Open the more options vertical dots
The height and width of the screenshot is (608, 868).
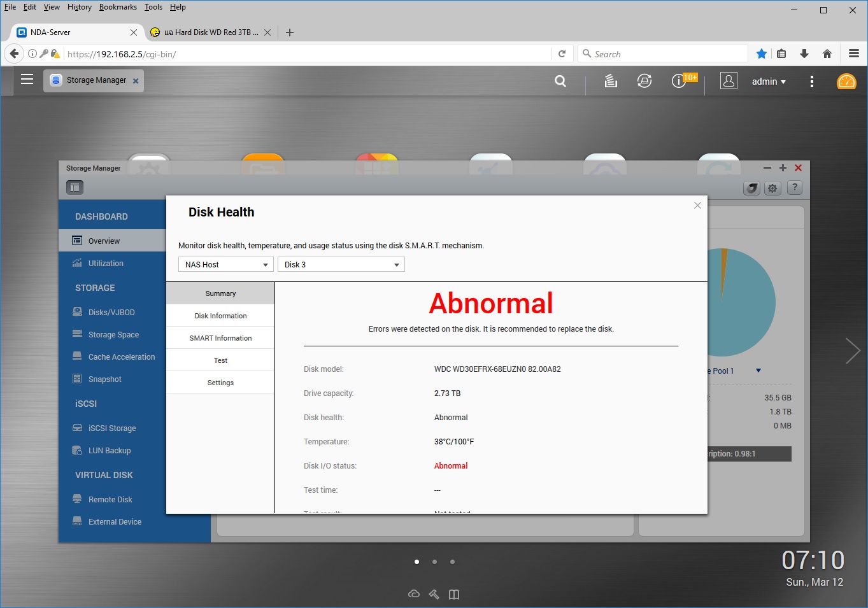pos(811,81)
